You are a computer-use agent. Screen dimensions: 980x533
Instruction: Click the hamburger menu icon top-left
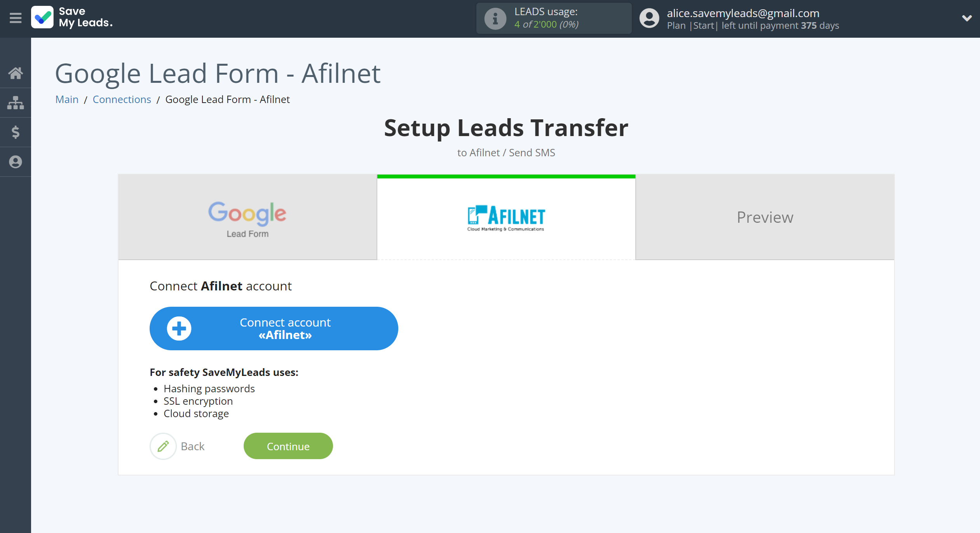15,18
